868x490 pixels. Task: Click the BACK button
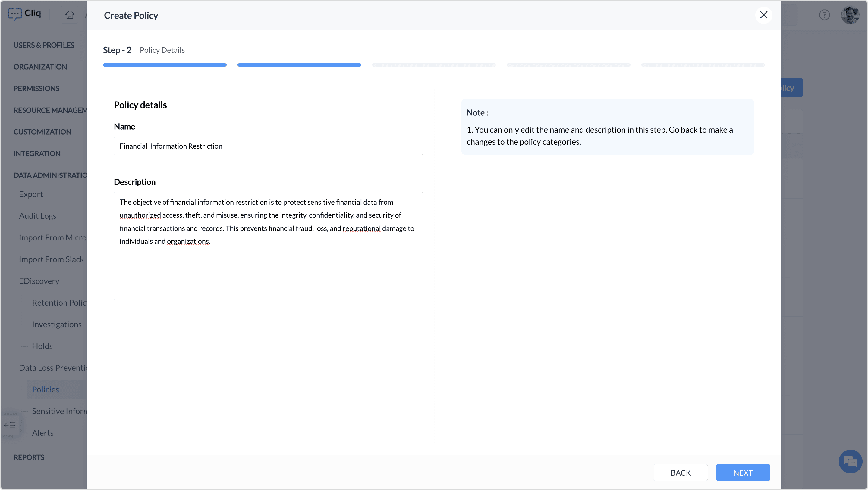click(x=680, y=473)
